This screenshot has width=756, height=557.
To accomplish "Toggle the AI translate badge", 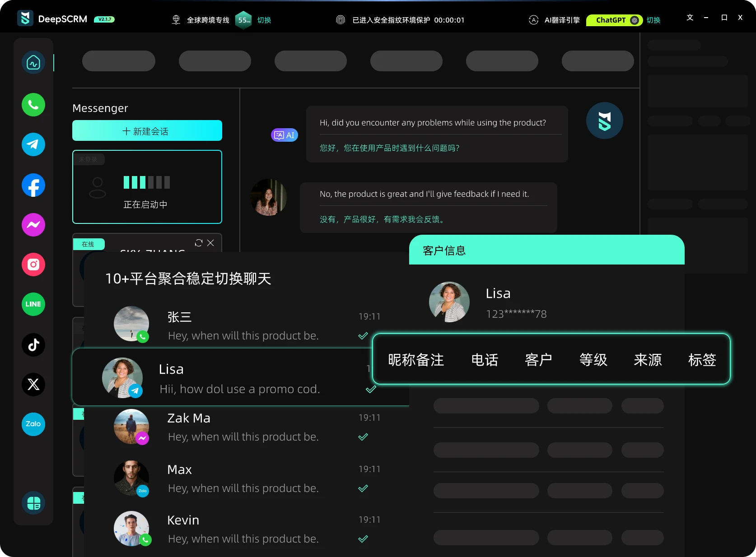I will (285, 135).
